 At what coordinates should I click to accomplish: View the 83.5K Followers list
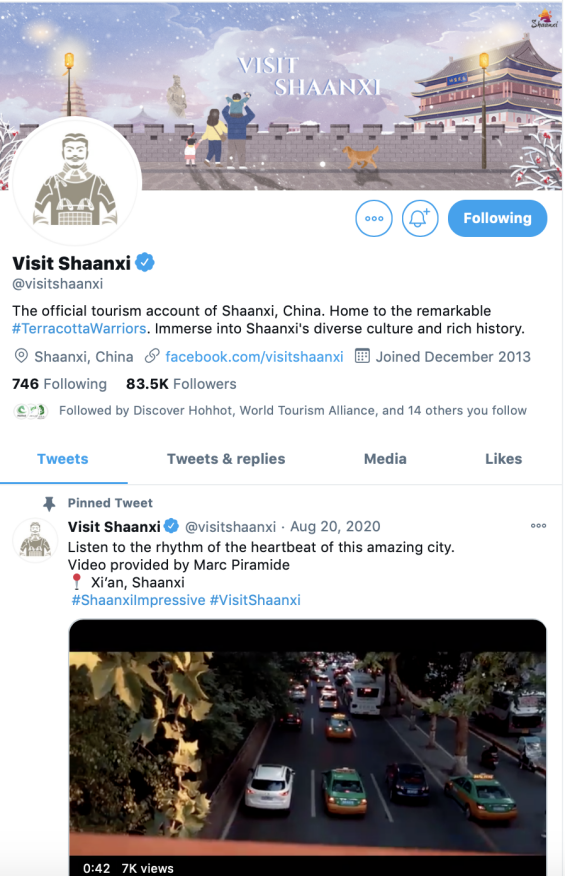pyautogui.click(x=181, y=384)
